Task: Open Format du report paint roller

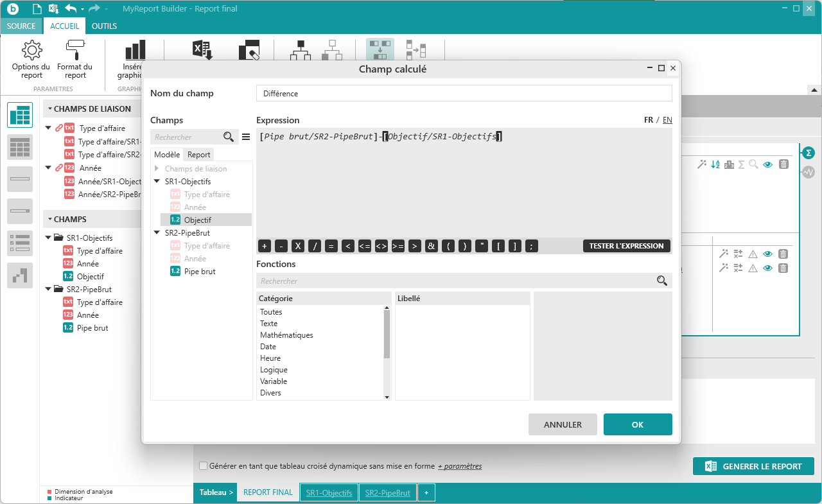Action: [x=75, y=50]
